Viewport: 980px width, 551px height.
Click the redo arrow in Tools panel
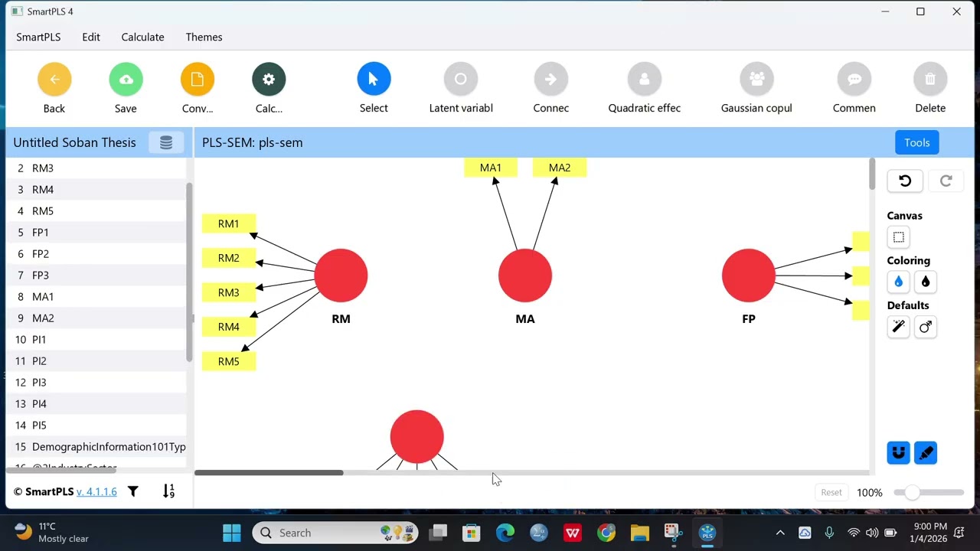click(946, 181)
